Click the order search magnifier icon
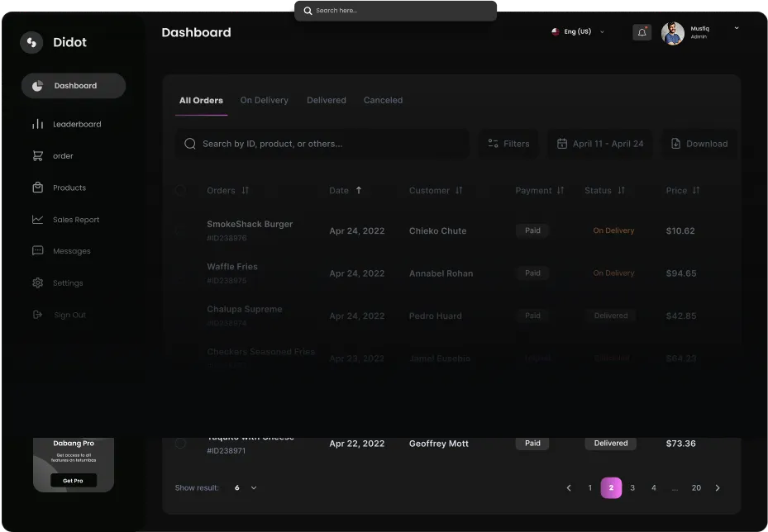Viewport: 768px width, 532px height. coord(190,144)
